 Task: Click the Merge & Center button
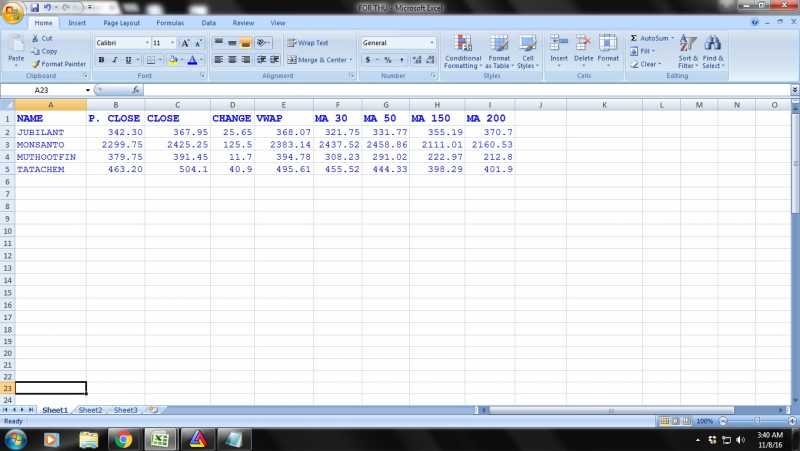pyautogui.click(x=318, y=60)
